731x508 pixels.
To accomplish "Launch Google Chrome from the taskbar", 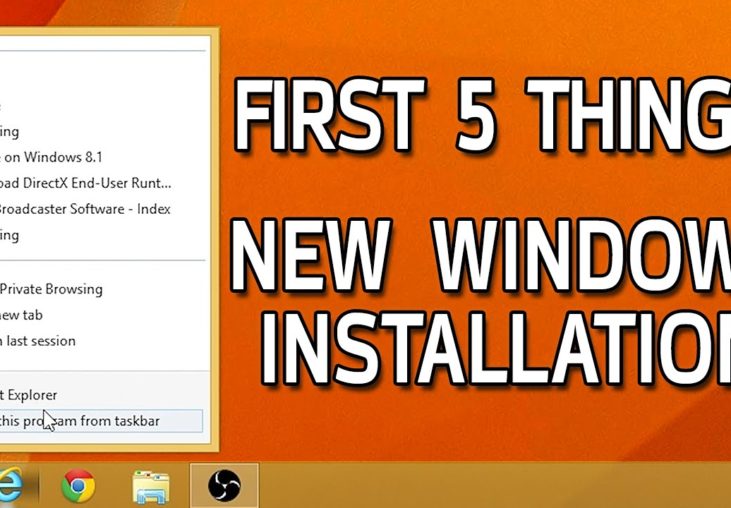I will coord(78,486).
